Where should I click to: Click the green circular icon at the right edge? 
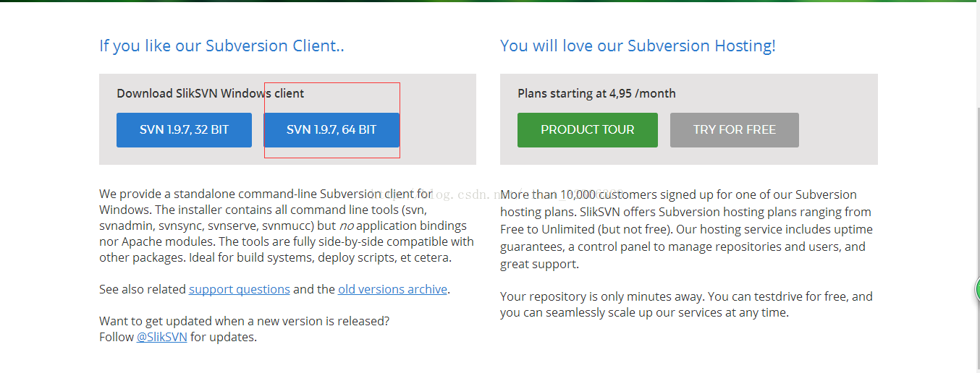[x=977, y=291]
